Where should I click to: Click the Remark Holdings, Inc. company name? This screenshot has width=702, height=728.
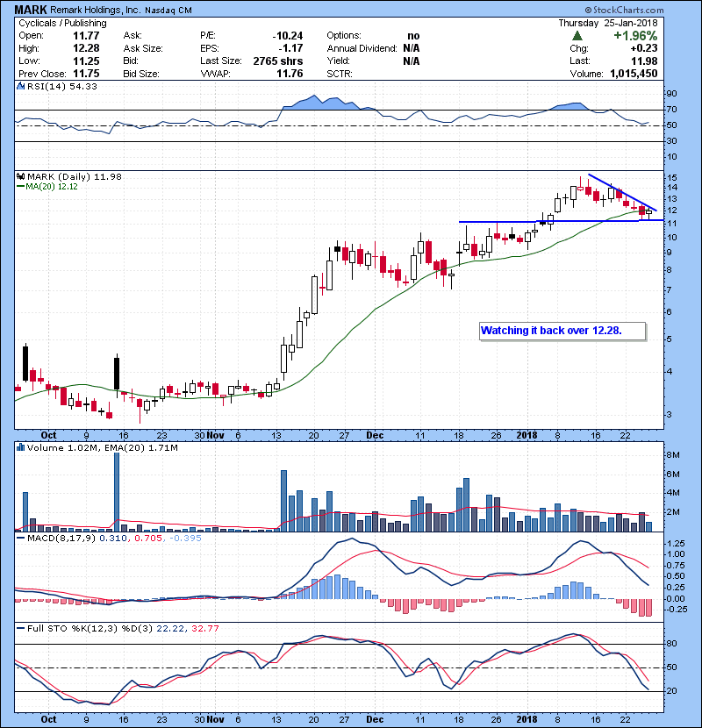point(96,11)
